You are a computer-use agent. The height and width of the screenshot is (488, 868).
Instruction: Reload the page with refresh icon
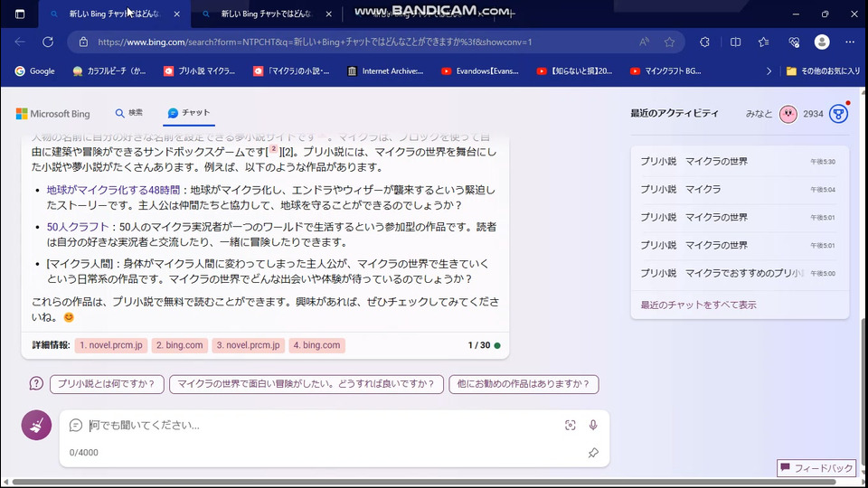click(48, 42)
